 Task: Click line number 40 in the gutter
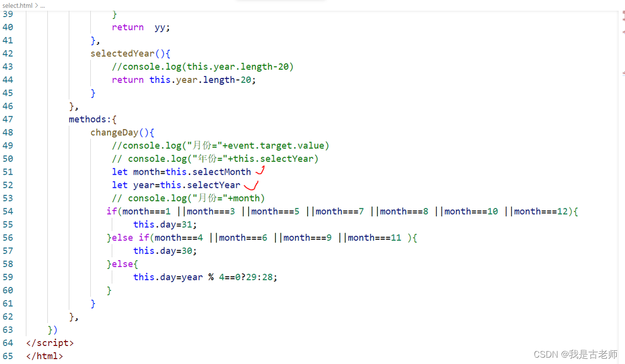tap(8, 27)
